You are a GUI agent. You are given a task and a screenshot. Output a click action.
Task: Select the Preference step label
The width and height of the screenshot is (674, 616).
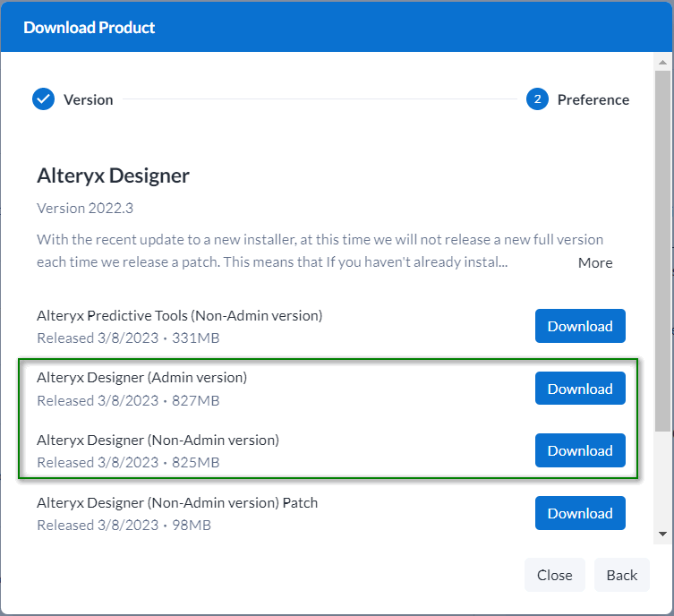[x=593, y=99]
